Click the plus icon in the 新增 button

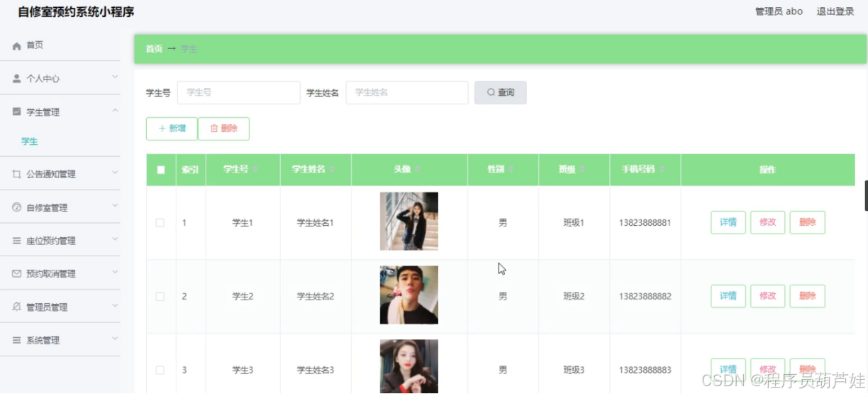click(x=162, y=128)
